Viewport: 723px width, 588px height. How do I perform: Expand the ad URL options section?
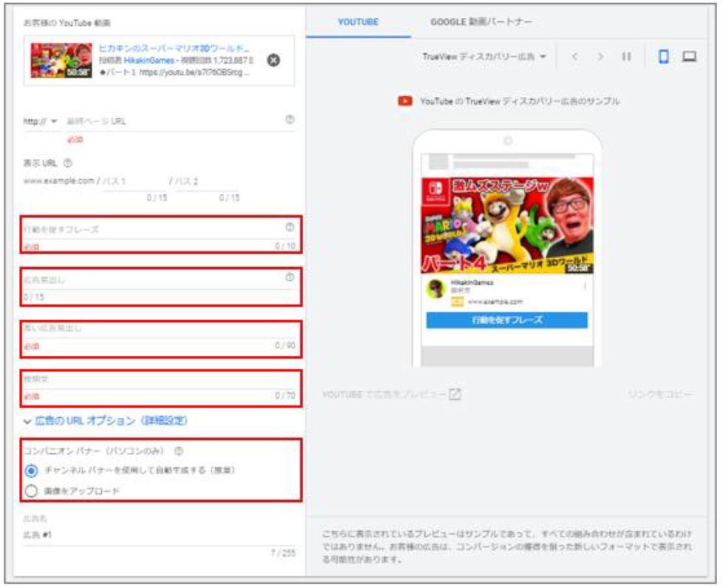(x=106, y=421)
